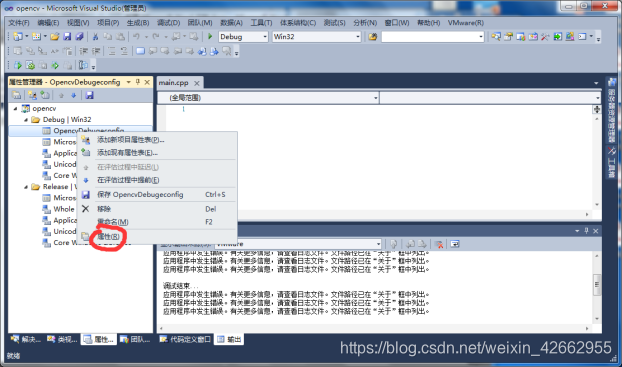Open the Solution Explorer toolbar icon
The width and height of the screenshot is (622, 367).
click(496, 37)
